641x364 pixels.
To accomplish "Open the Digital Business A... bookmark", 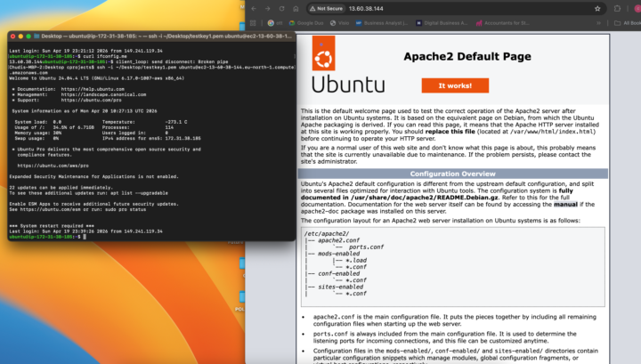I will pyautogui.click(x=442, y=23).
